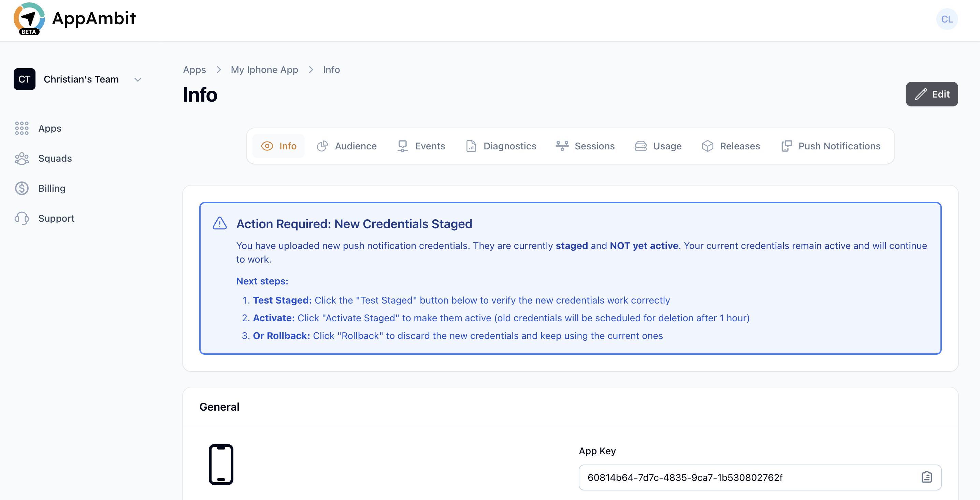
Task: Click the warning triangle alert icon
Action: pos(219,224)
